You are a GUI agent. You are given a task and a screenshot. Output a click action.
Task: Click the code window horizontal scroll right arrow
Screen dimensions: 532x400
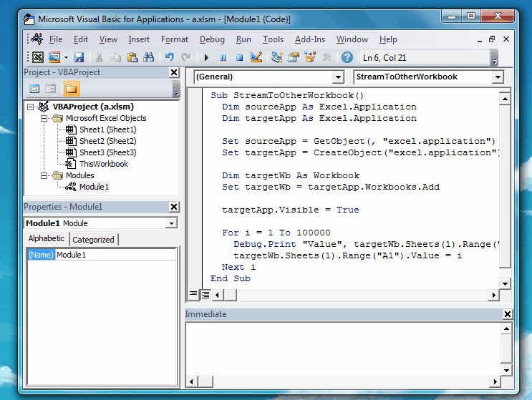[x=493, y=296]
